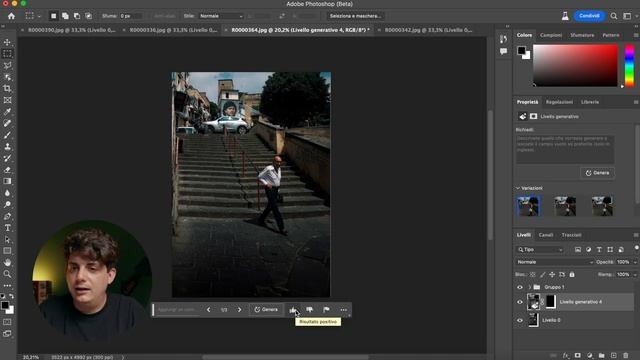
Task: Select the Blur tool
Action: click(x=7, y=193)
